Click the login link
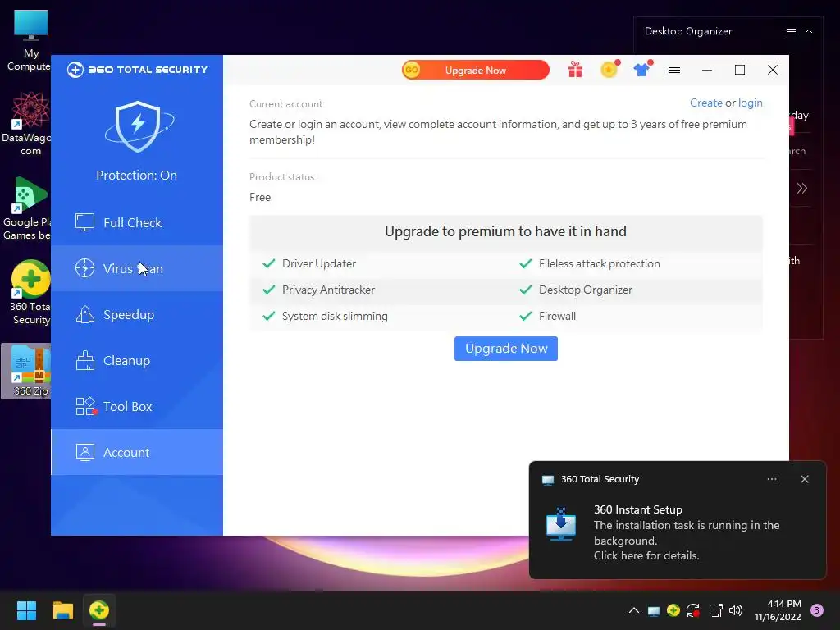Image resolution: width=840 pixels, height=630 pixels. coord(750,103)
